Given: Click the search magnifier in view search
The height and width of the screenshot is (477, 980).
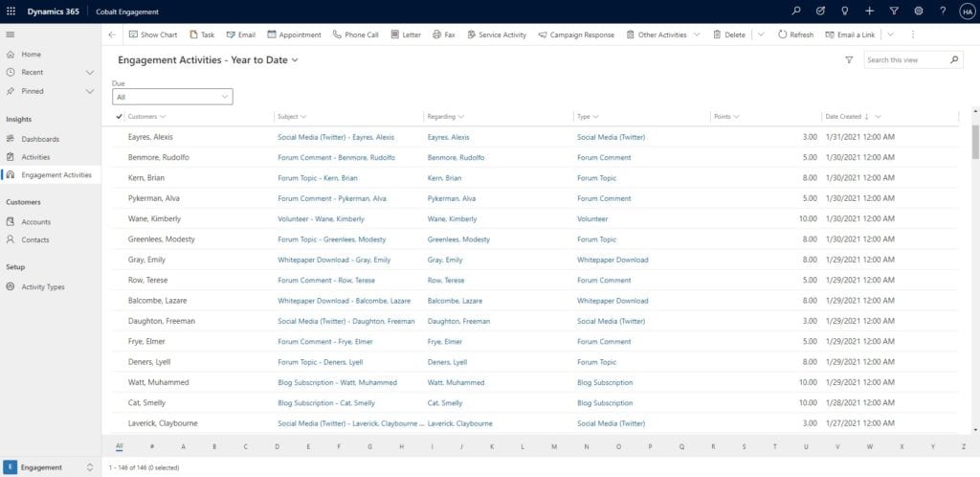Looking at the screenshot, I should pos(954,60).
